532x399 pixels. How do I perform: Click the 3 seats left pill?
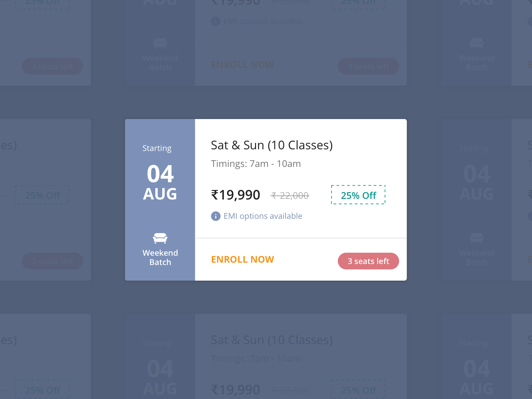(x=368, y=261)
